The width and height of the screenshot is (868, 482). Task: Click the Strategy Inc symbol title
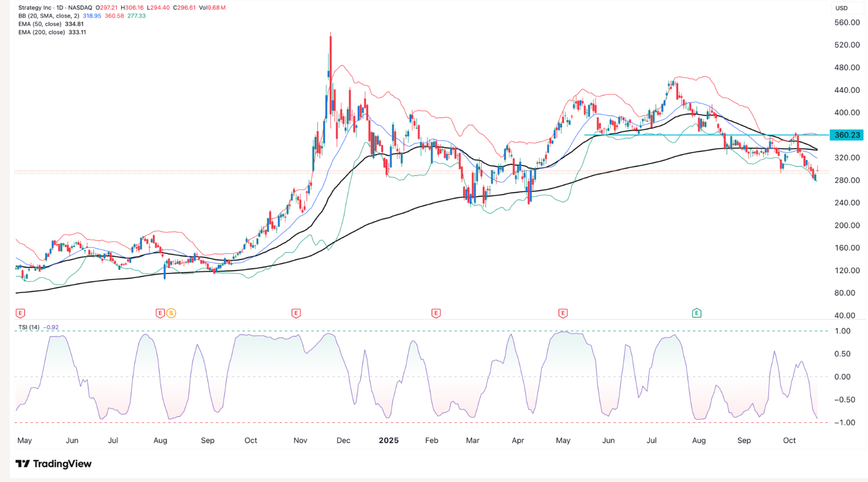tap(35, 8)
